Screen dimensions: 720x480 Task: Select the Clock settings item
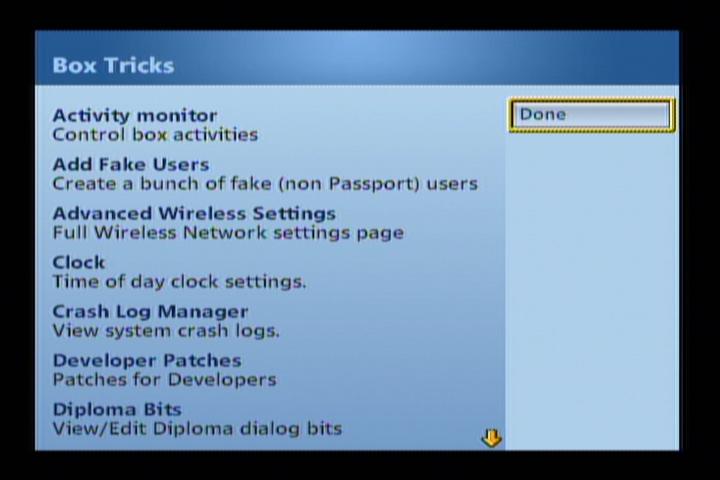point(79,262)
